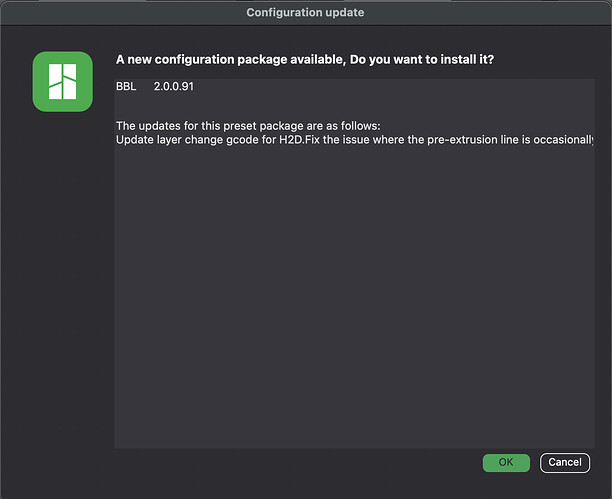The image size is (612, 499).
Task: Click the blank area left of the OK button
Action: pyautogui.click(x=297, y=463)
